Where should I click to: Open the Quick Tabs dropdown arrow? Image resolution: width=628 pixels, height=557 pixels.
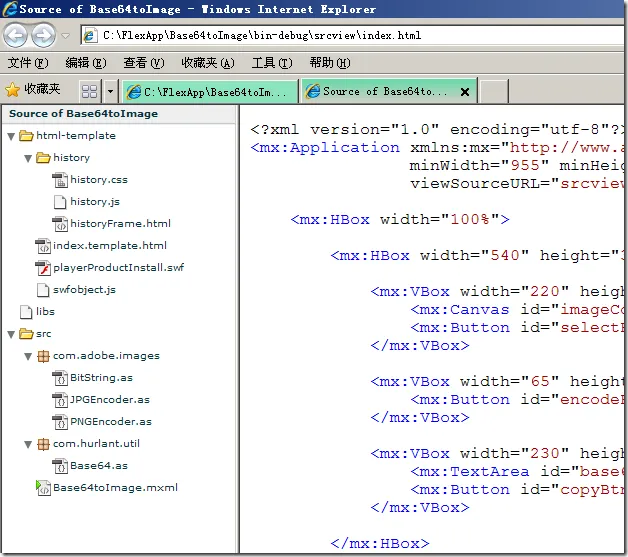coord(109,91)
